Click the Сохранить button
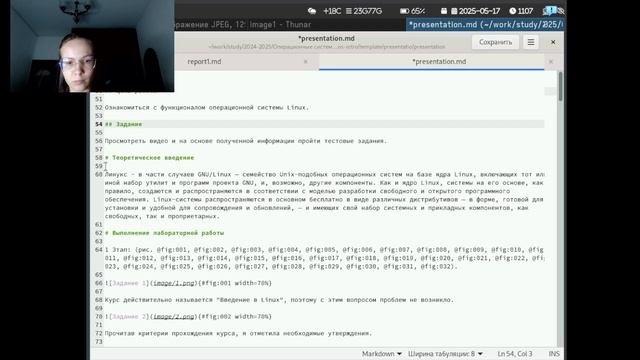 click(495, 42)
